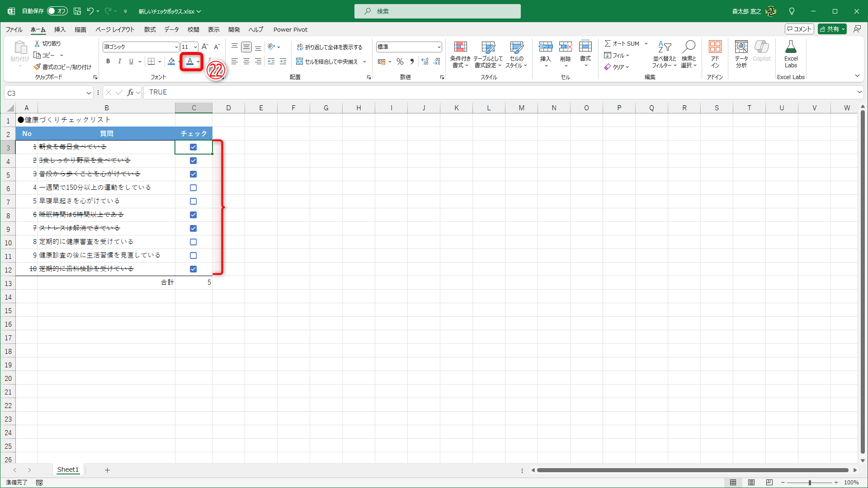Click the percent style icon
Screen dimensions: 868x488
pyautogui.click(x=400, y=61)
